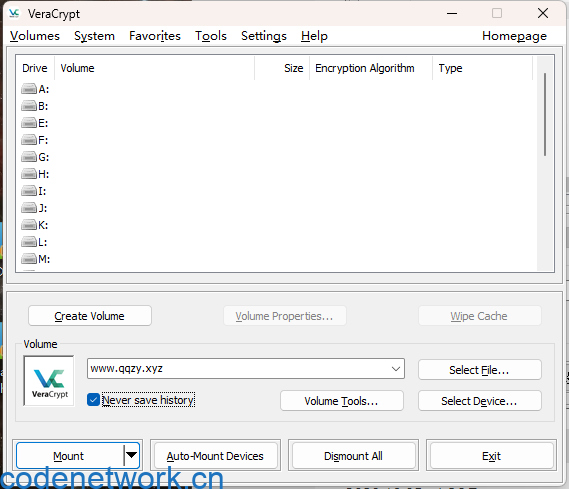Select drive F: icon in list
Screen dimensions: 569x489
click(x=29, y=140)
